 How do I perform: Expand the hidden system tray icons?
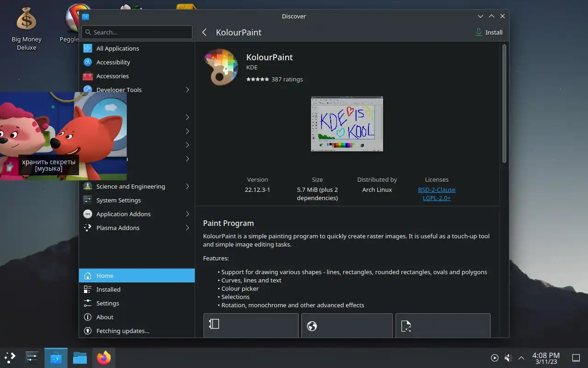(521, 358)
